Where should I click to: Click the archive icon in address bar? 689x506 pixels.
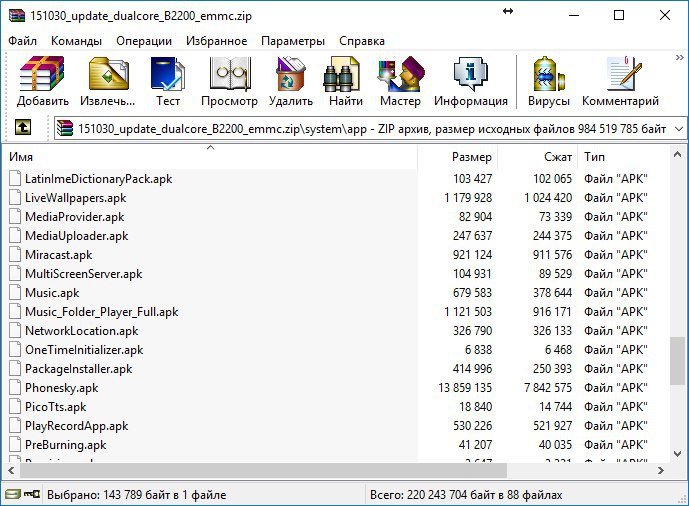click(65, 128)
